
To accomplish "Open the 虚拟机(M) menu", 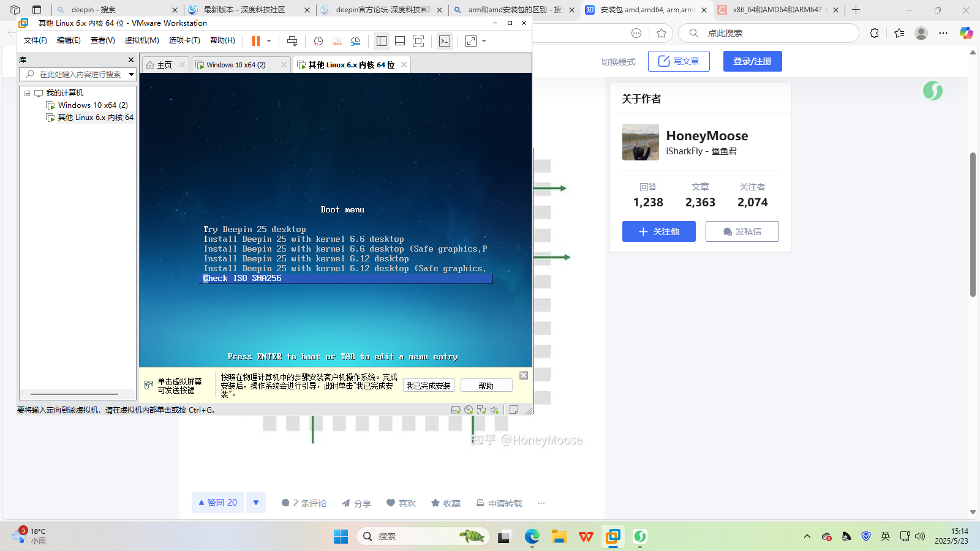I will (x=142, y=40).
